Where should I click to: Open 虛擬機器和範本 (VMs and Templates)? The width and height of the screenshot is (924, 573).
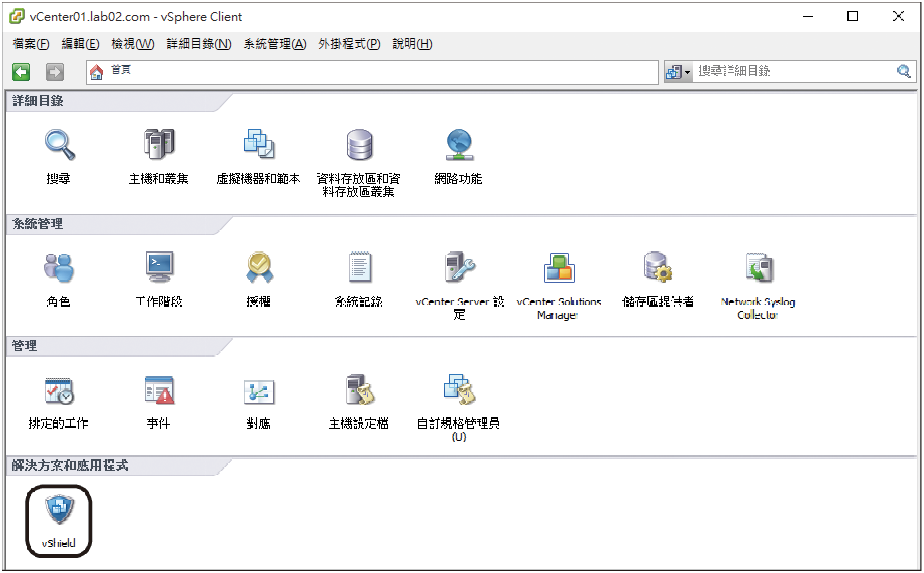[260, 143]
